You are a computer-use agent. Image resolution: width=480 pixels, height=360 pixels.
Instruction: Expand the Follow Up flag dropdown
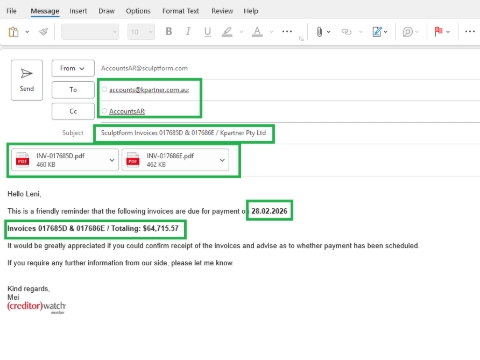coord(448,32)
